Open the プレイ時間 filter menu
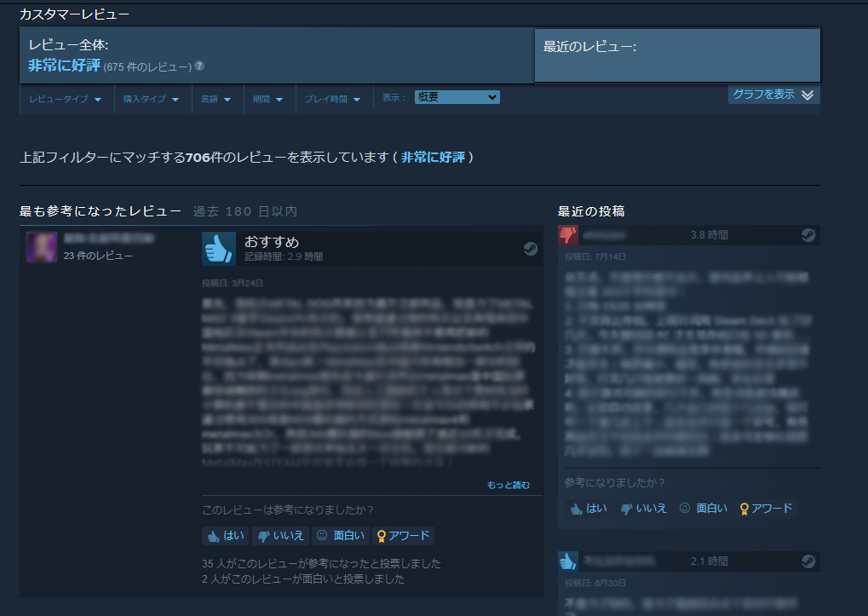 pyautogui.click(x=332, y=99)
